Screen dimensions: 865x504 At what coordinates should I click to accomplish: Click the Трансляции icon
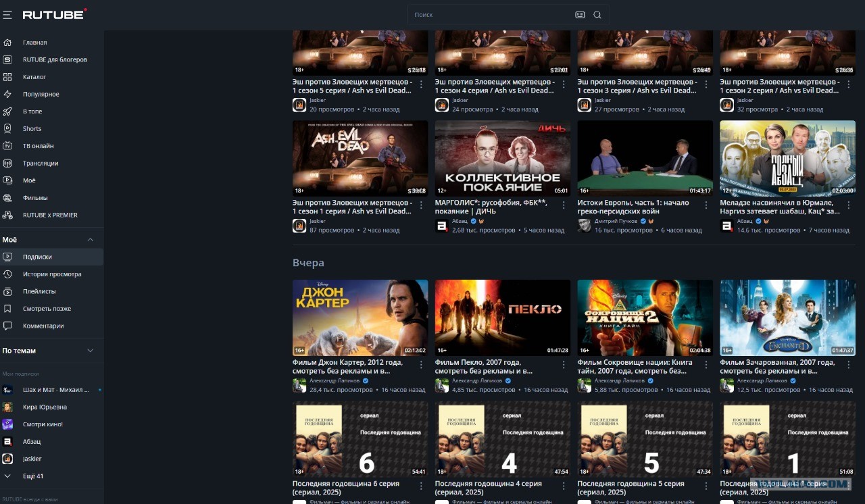pyautogui.click(x=7, y=163)
